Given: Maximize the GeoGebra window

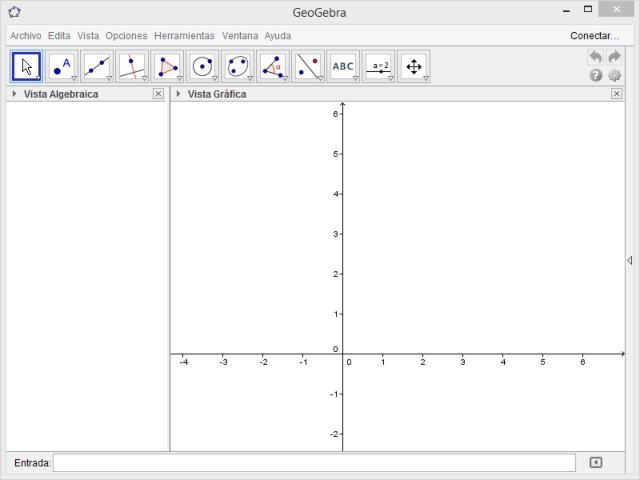Looking at the screenshot, I should (588, 10).
